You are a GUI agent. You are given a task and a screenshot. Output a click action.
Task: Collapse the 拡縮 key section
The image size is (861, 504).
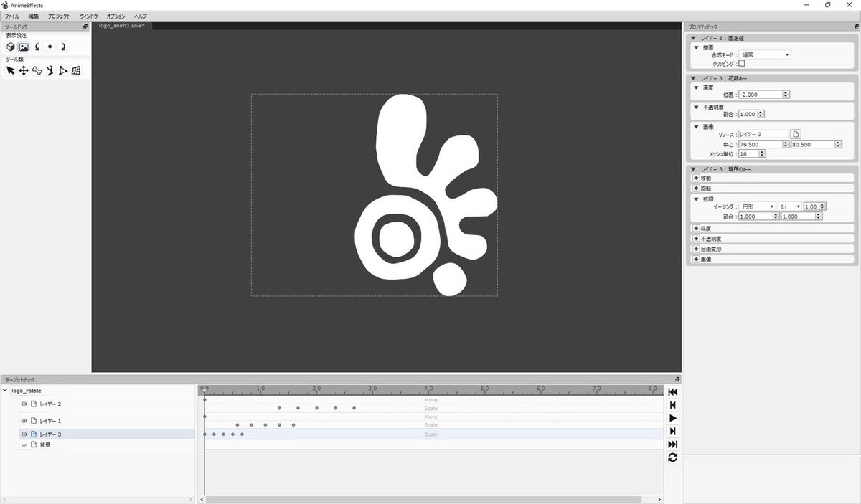(x=695, y=199)
